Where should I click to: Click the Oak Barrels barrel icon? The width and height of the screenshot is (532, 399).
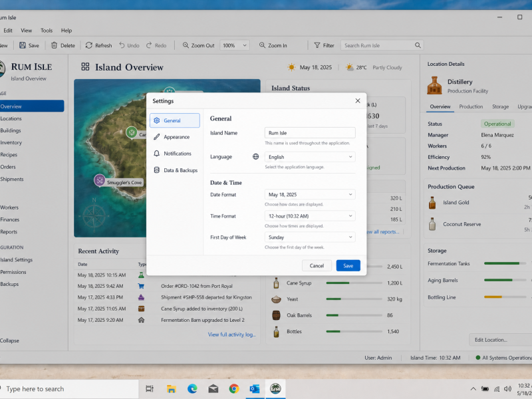[x=276, y=315]
